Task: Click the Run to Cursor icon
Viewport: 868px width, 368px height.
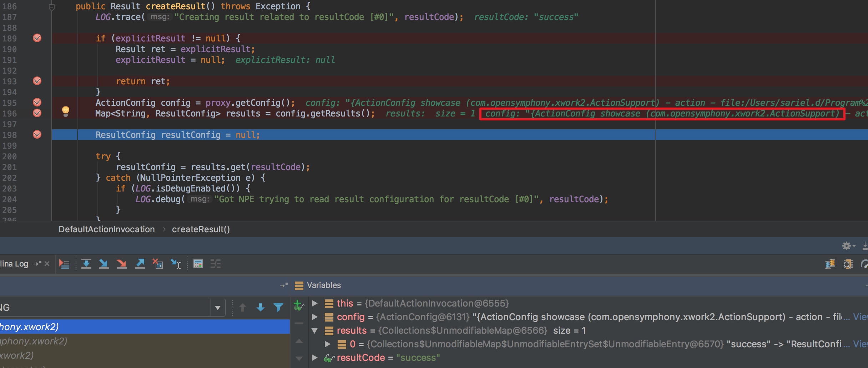Action: pyautogui.click(x=176, y=264)
